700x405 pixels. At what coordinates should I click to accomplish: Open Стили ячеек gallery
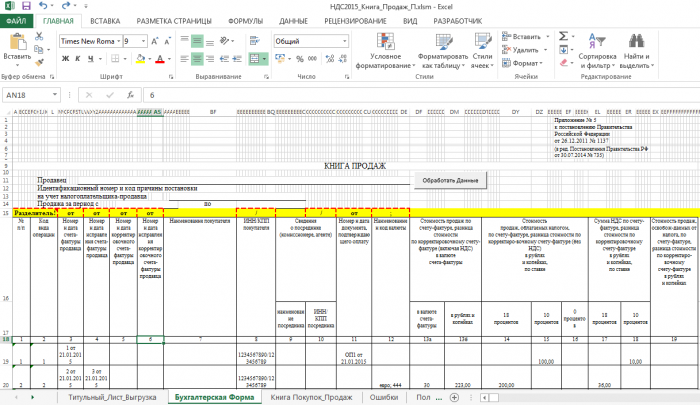482,51
